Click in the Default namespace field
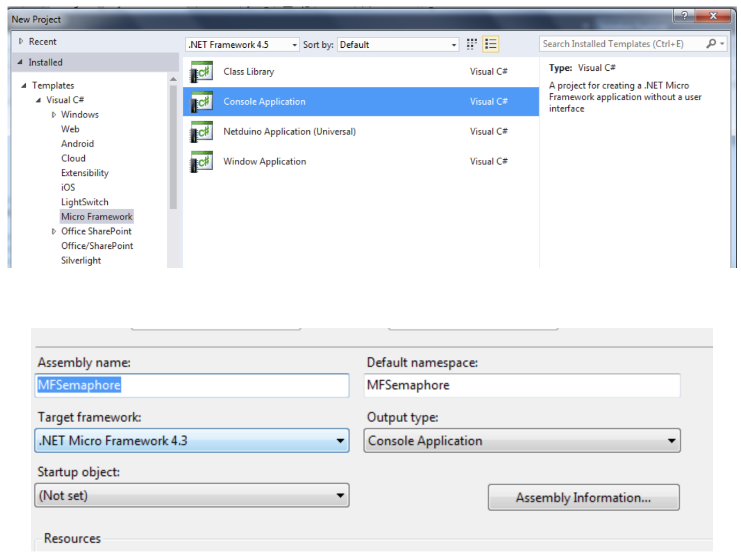 [522, 385]
